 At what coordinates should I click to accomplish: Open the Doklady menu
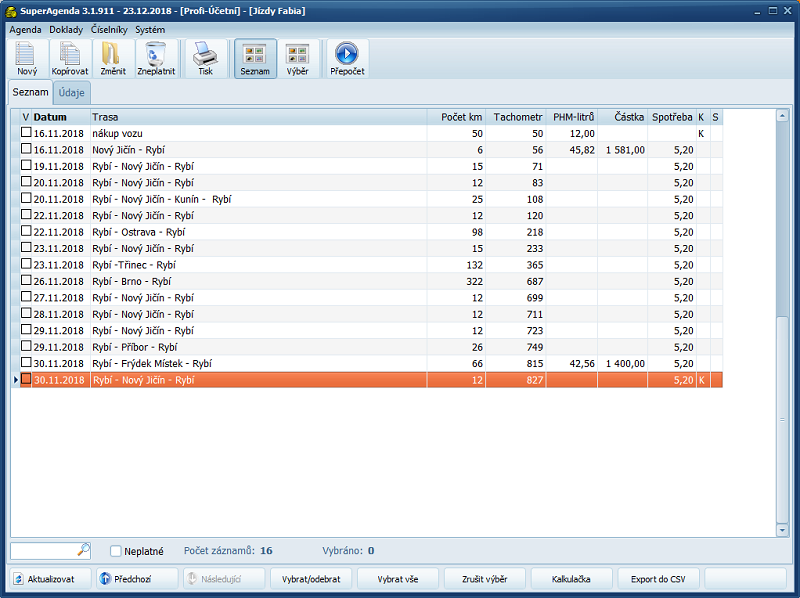pos(66,30)
